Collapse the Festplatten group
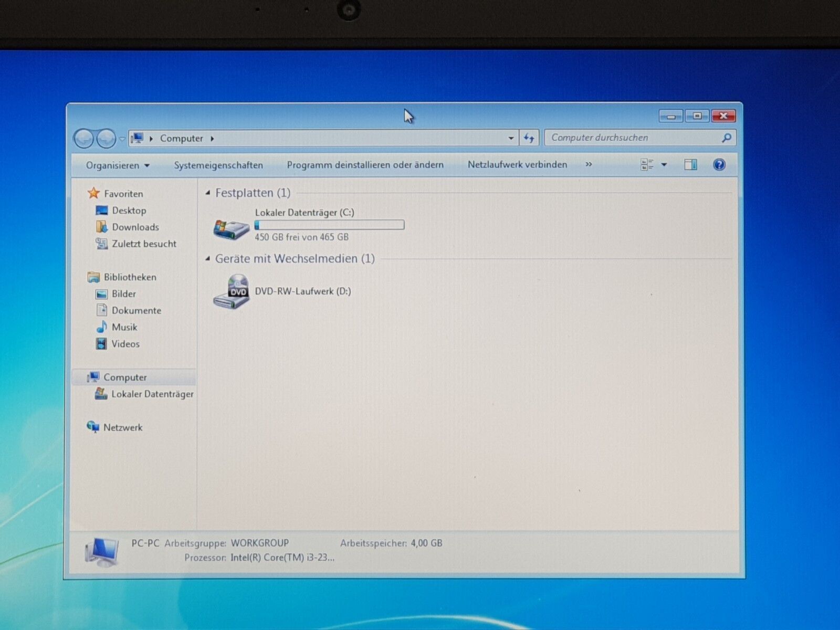Screen dimensions: 840x630 click(x=208, y=193)
